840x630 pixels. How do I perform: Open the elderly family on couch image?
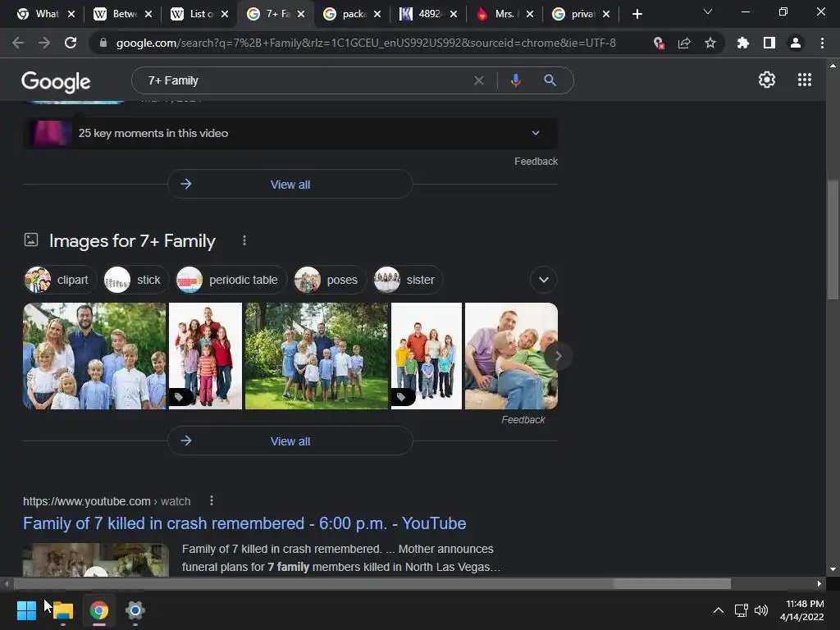pos(511,356)
